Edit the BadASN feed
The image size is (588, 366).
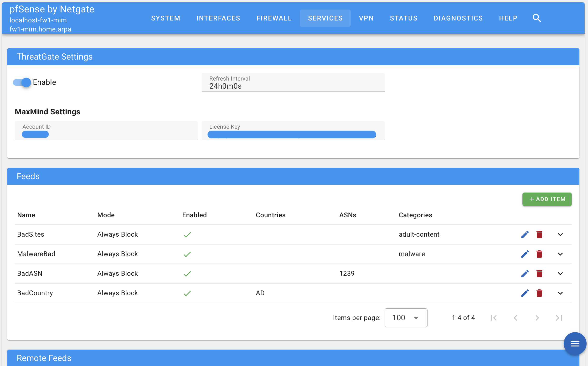coord(525,274)
